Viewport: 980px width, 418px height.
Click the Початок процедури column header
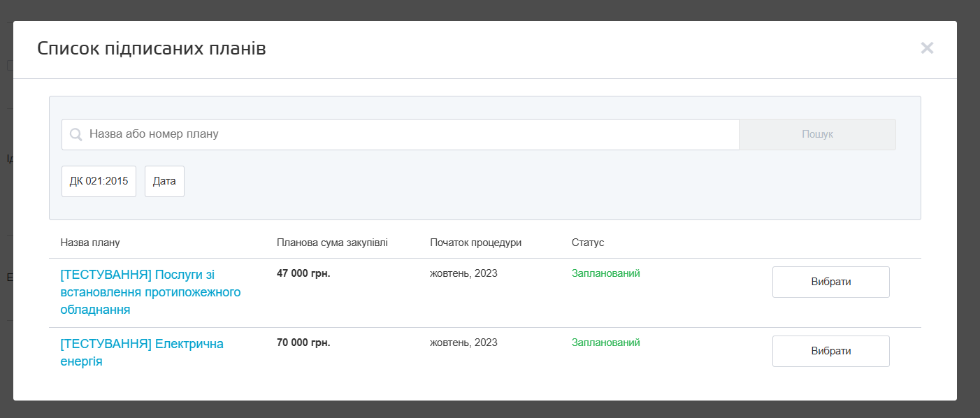coord(475,243)
